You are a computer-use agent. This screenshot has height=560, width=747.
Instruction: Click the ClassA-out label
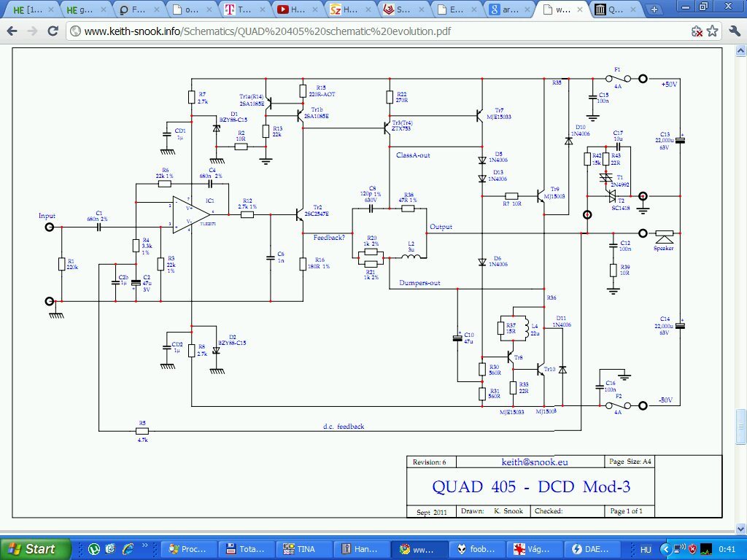[413, 155]
